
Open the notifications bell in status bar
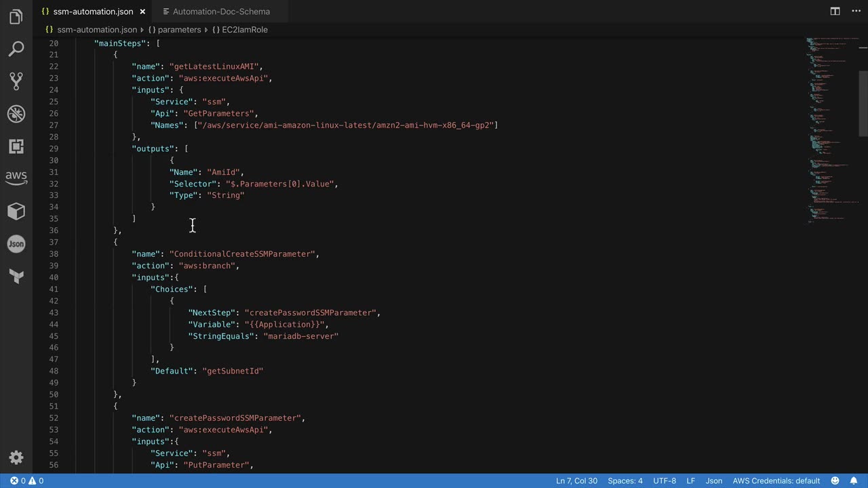854,481
